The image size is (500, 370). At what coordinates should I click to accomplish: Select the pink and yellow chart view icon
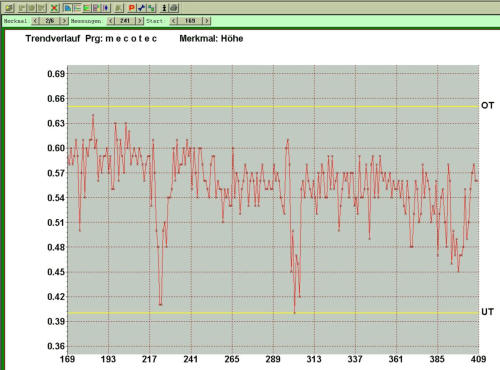(96, 8)
